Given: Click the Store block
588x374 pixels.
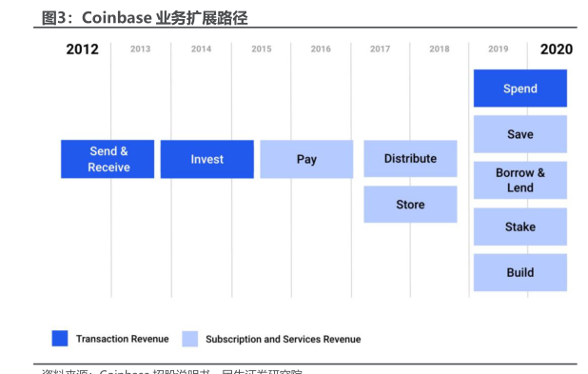Looking at the screenshot, I should [410, 205].
